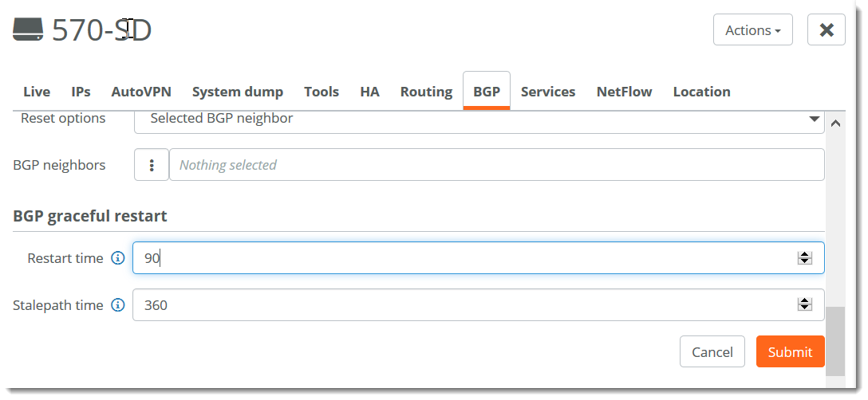The height and width of the screenshot is (400, 868).
Task: Open the BGP neighbors three-dot menu
Action: tap(152, 165)
